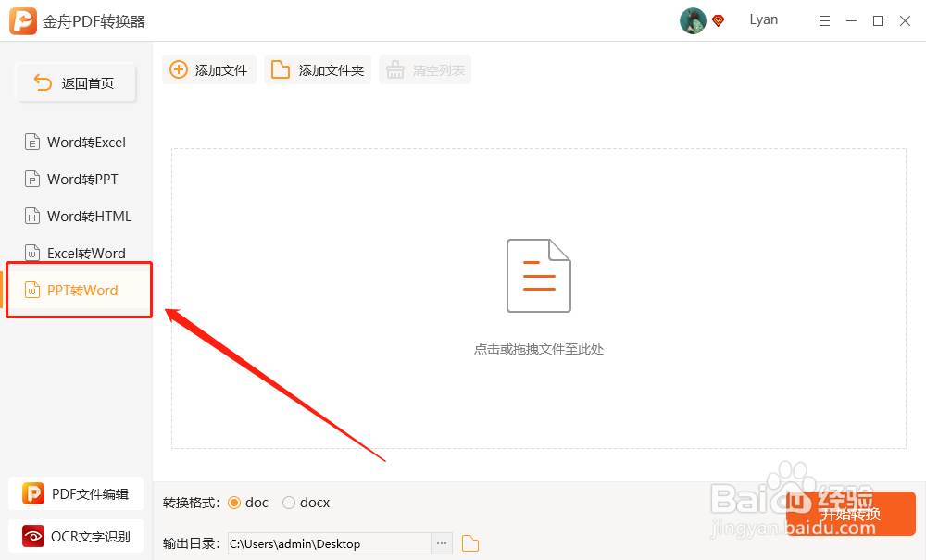Maximize the converter window
The image size is (926, 560).
point(878,21)
